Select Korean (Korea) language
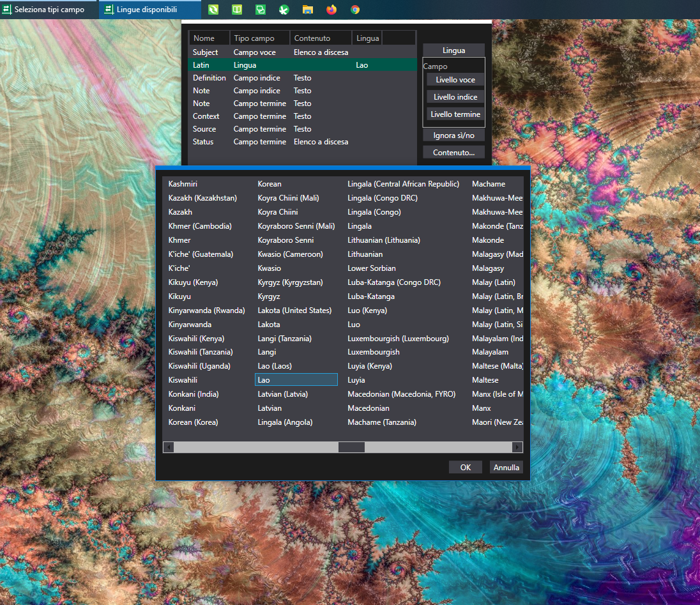The image size is (700, 605). point(193,422)
